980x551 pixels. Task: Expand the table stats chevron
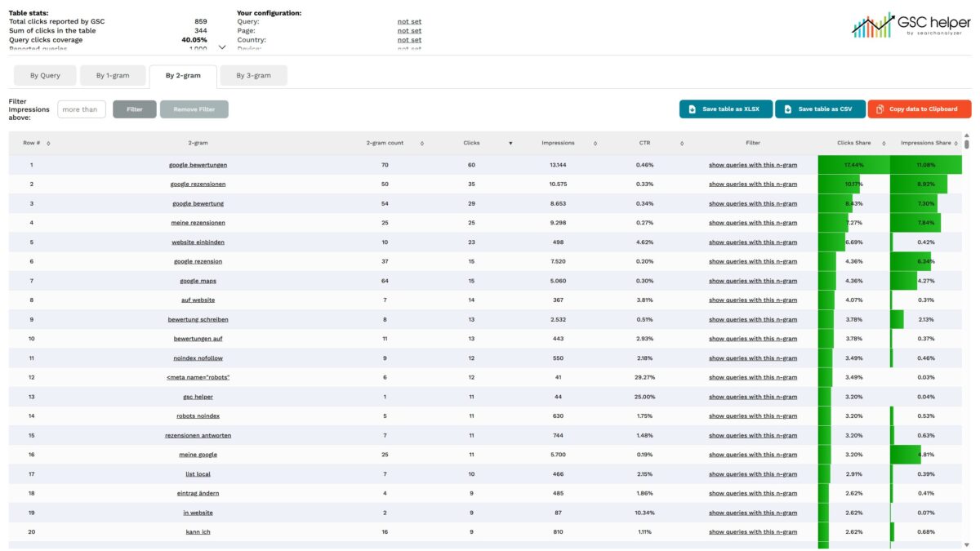coord(222,47)
